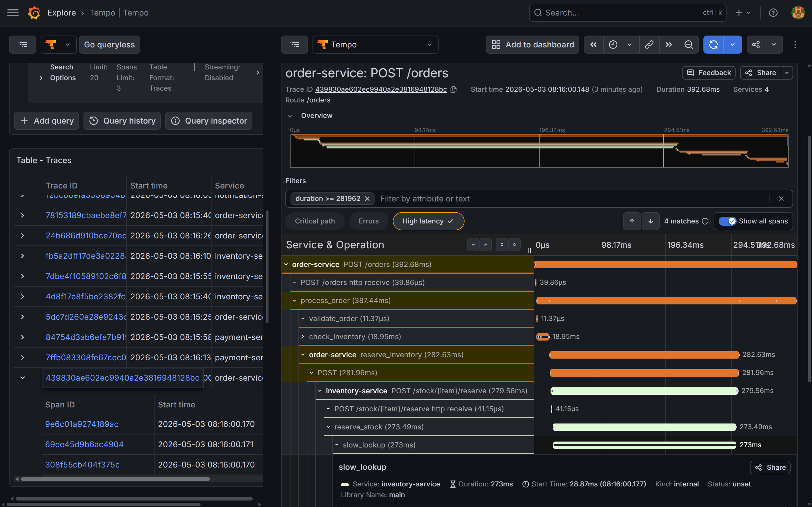Click the column resize handle beside 0μs
Screen dimensions: 812x507
(x=529, y=251)
